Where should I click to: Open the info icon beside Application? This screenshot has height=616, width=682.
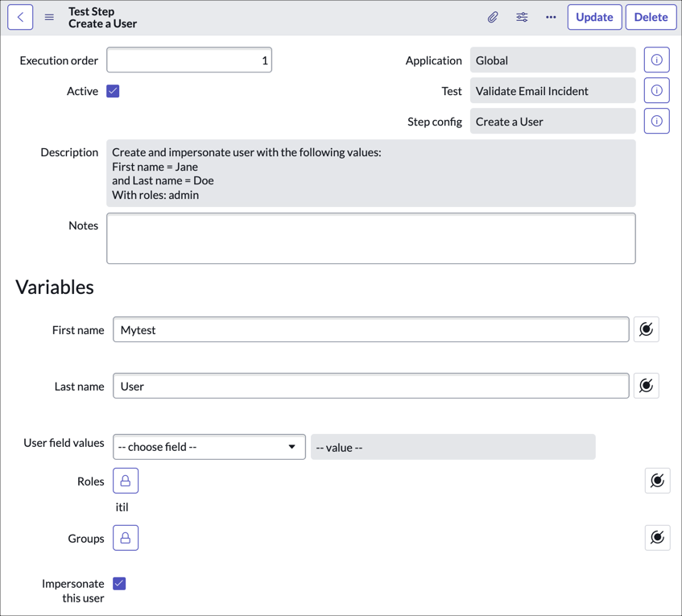pos(656,59)
